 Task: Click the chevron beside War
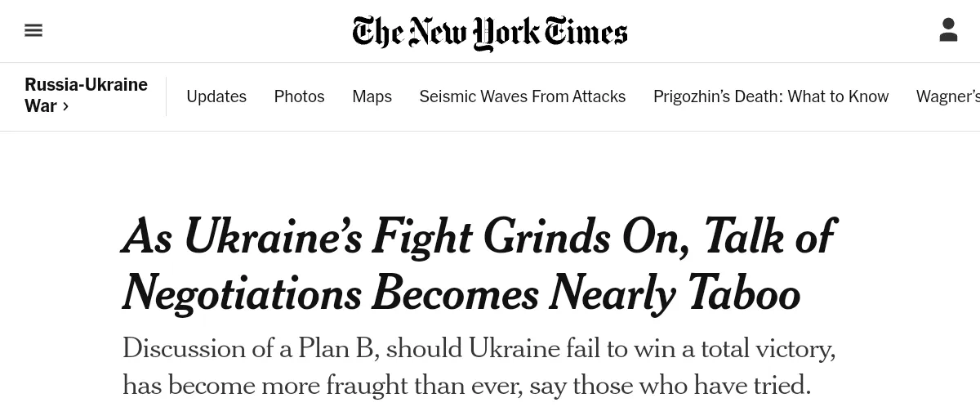tap(66, 106)
